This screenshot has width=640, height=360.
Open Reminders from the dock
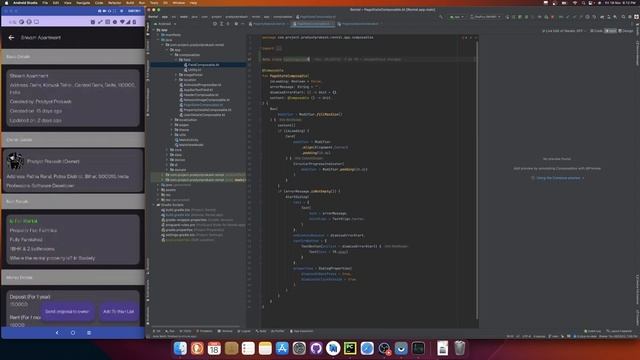pyautogui.click(x=248, y=348)
